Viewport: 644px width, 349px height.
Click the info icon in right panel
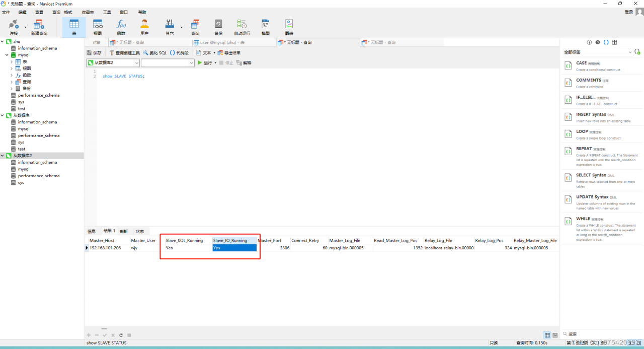coord(589,42)
